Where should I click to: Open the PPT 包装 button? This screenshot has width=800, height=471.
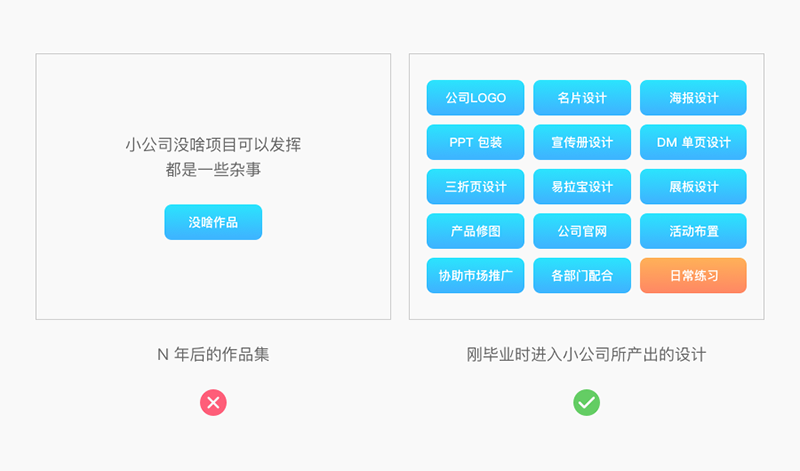476,142
